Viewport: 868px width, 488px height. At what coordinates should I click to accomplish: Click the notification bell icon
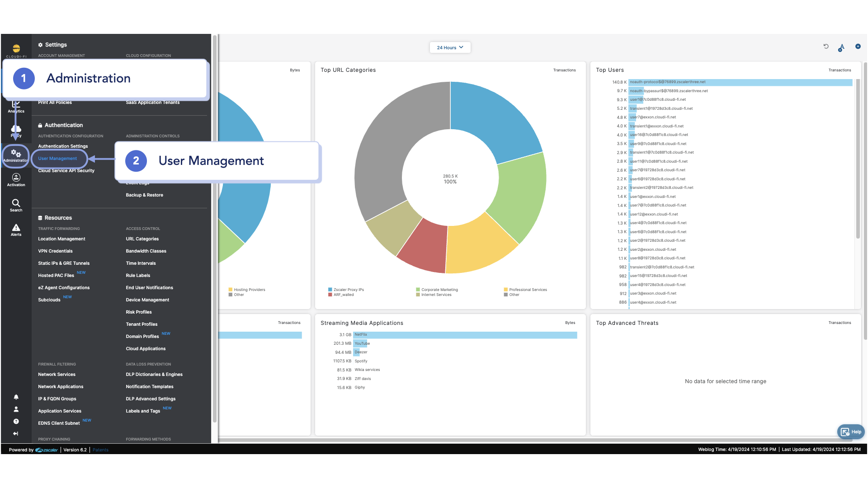tap(16, 397)
